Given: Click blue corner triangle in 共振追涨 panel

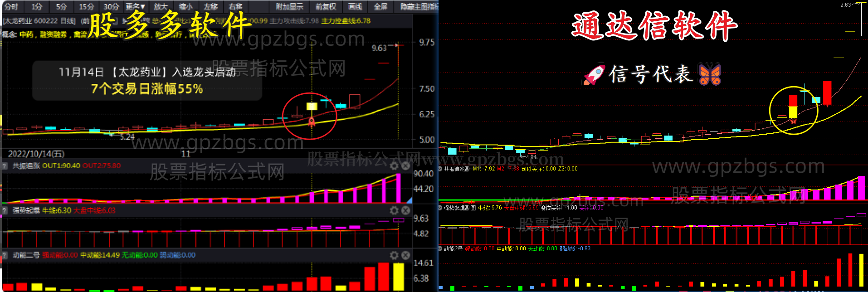Looking at the screenshot, I should click(410, 200).
